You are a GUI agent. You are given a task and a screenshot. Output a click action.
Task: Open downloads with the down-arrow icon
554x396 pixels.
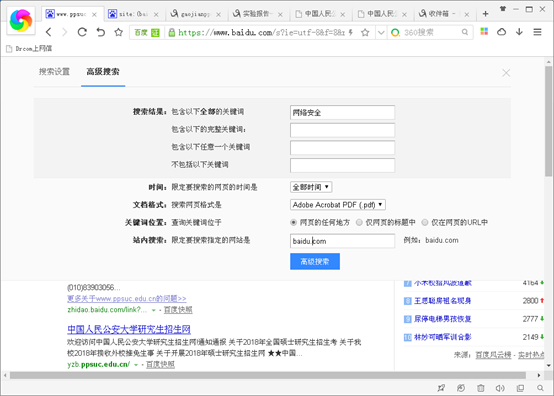(x=519, y=32)
